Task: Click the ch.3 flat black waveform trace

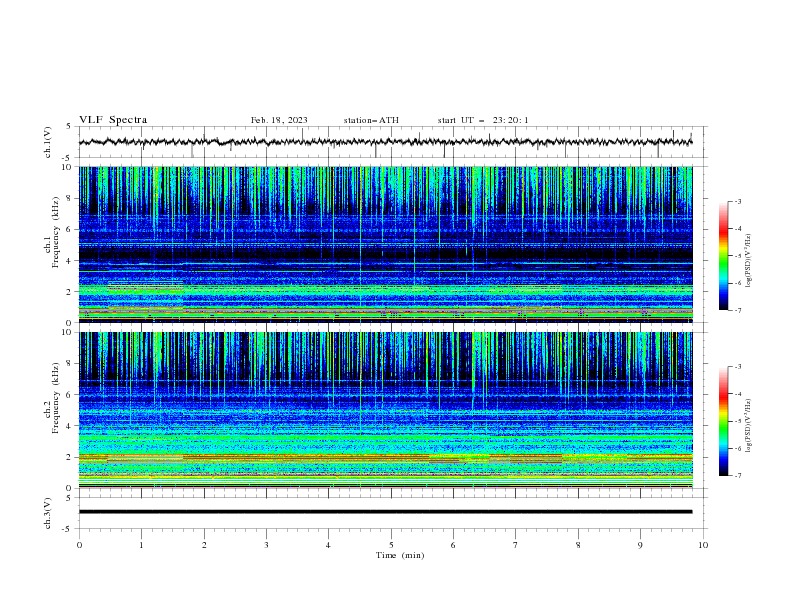Action: coord(386,512)
